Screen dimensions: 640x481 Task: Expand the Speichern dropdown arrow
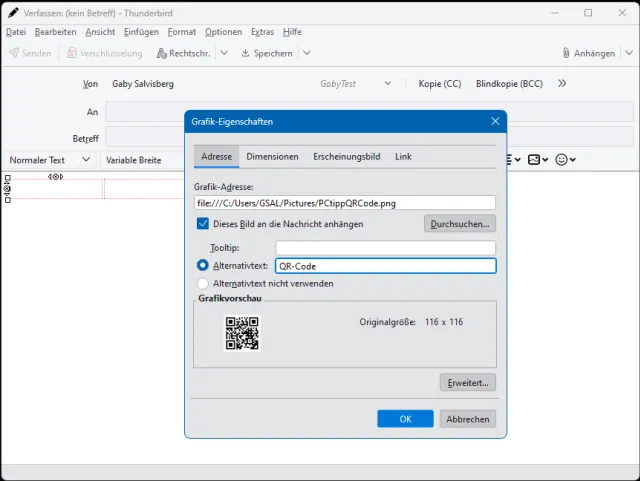306,53
